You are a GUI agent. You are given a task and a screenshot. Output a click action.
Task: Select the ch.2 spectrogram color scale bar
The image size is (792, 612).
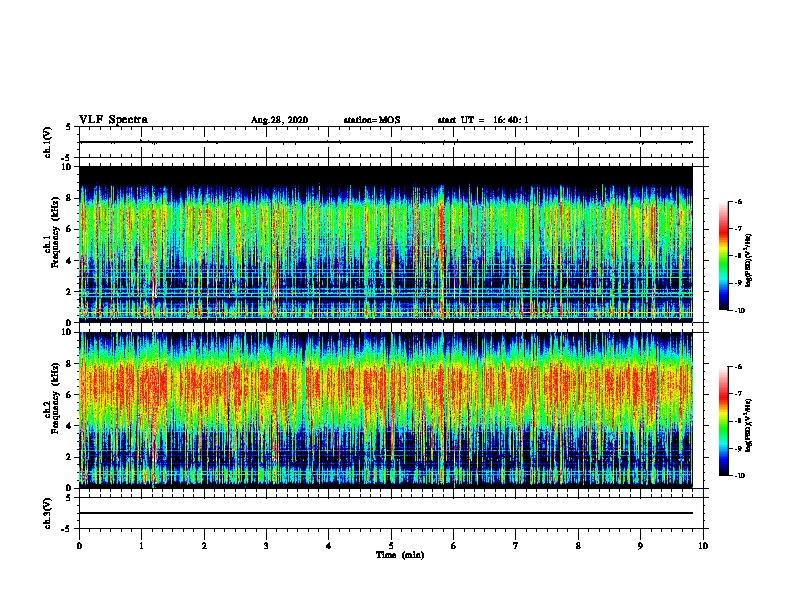[723, 421]
